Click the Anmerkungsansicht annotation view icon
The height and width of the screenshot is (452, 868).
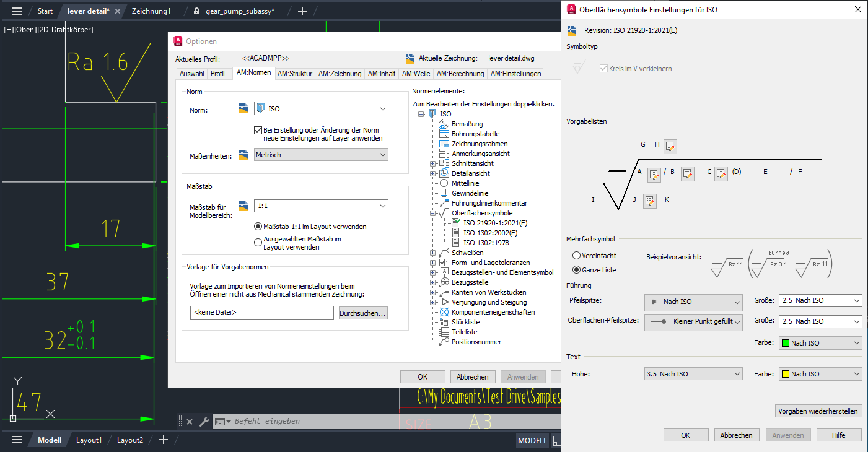(x=444, y=154)
